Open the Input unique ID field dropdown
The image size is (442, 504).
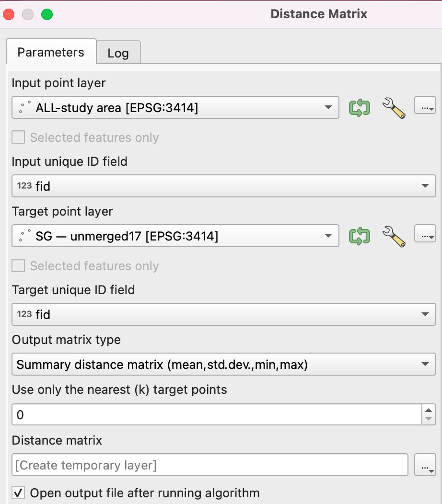pos(223,186)
